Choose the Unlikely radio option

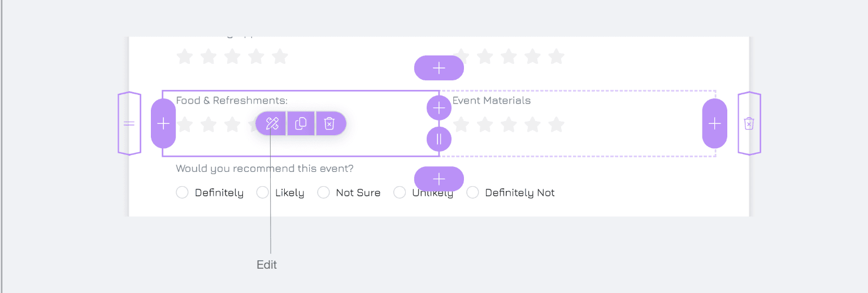(x=400, y=193)
